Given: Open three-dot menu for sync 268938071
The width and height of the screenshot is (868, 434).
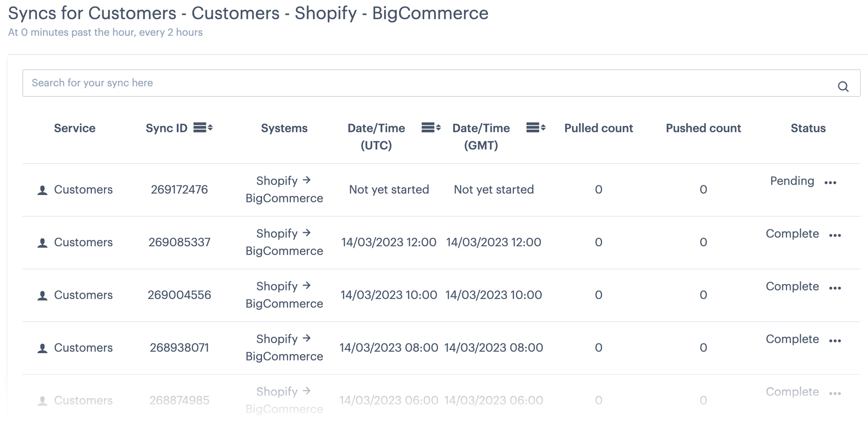Looking at the screenshot, I should click(x=835, y=341).
